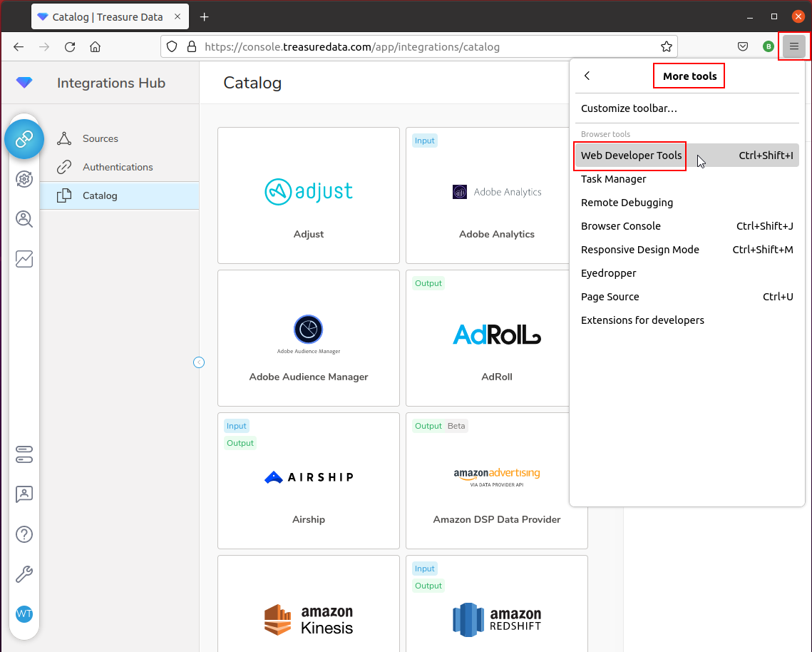Reload the page
Screen dimensions: 812x652
pyautogui.click(x=70, y=47)
